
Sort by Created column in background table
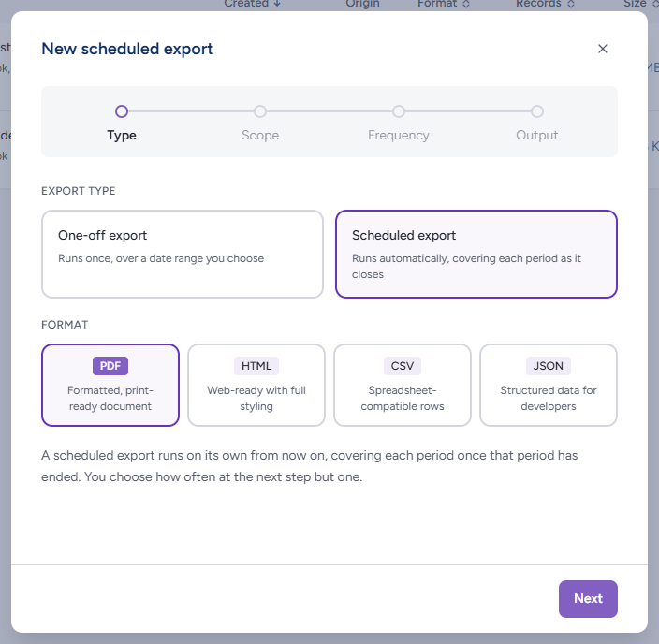tap(252, 4)
